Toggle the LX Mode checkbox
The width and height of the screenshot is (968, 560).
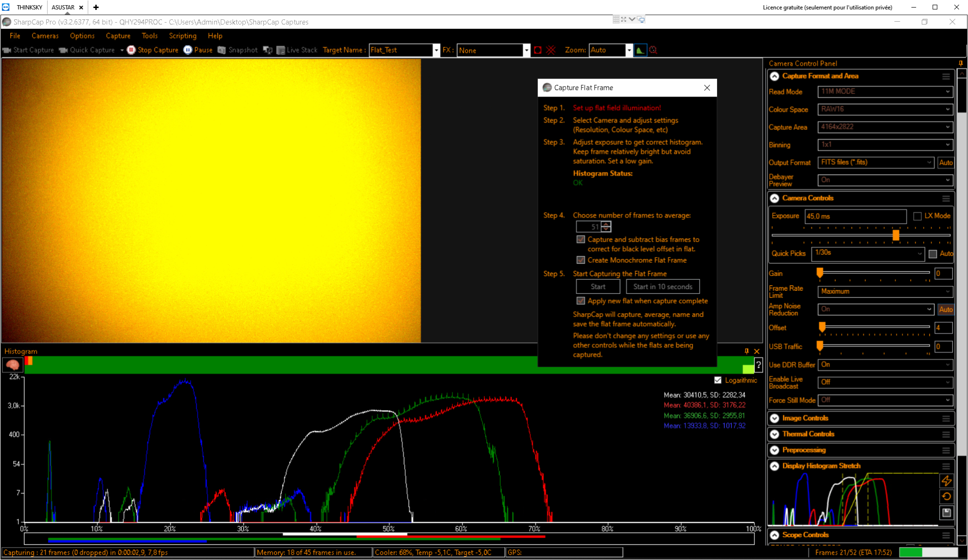coord(917,216)
